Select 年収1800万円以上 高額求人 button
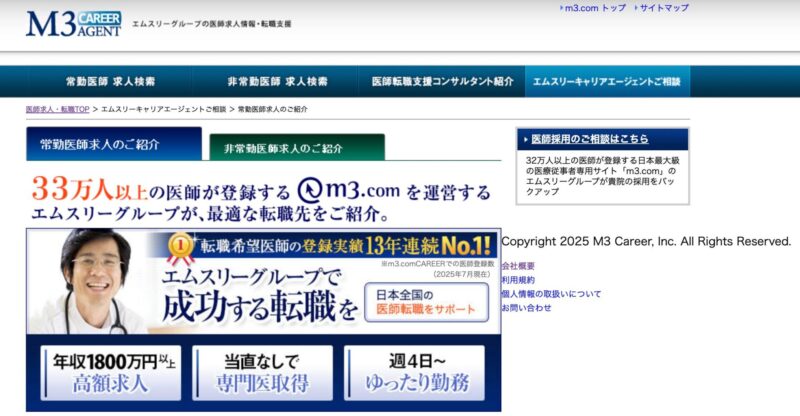Image resolution: width=800 pixels, height=416 pixels. click(111, 373)
